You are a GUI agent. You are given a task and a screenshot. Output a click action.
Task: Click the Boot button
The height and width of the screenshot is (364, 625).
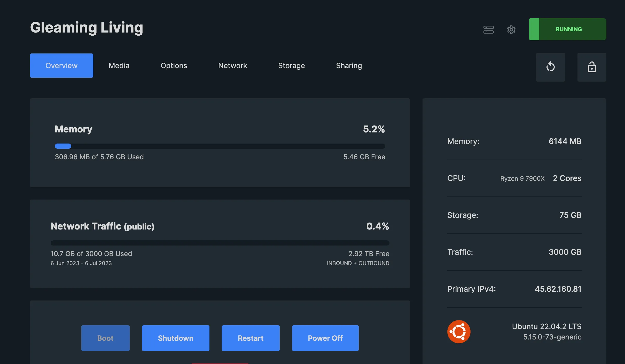click(x=105, y=338)
